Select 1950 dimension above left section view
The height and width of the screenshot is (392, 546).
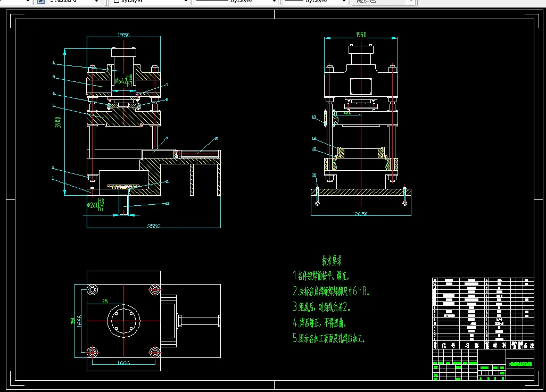(123, 35)
